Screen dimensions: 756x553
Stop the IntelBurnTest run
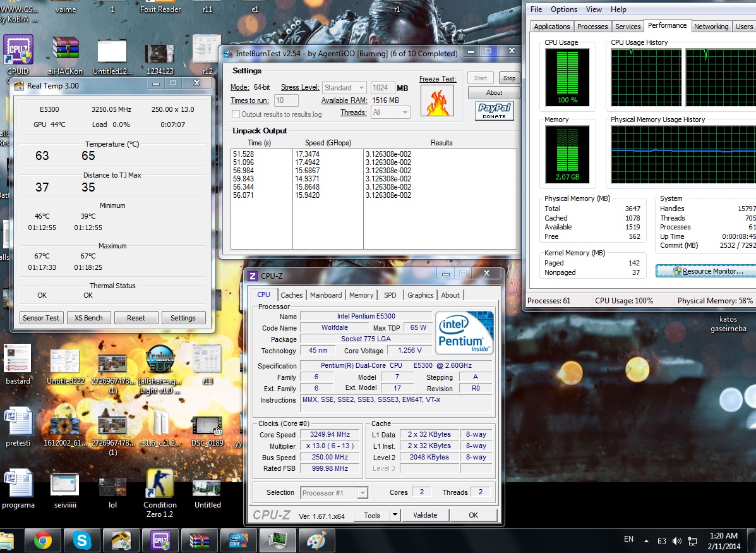coord(508,78)
